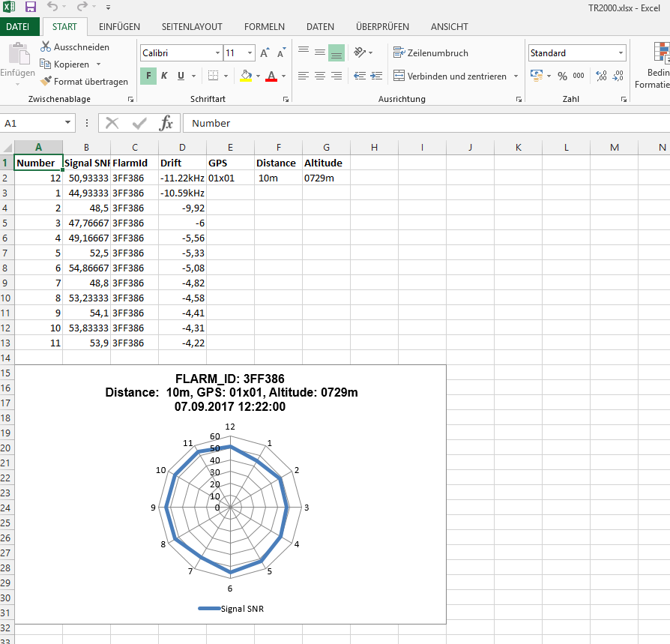Open the Zahl dialog launcher
This screenshot has width=670, height=644.
click(624, 99)
